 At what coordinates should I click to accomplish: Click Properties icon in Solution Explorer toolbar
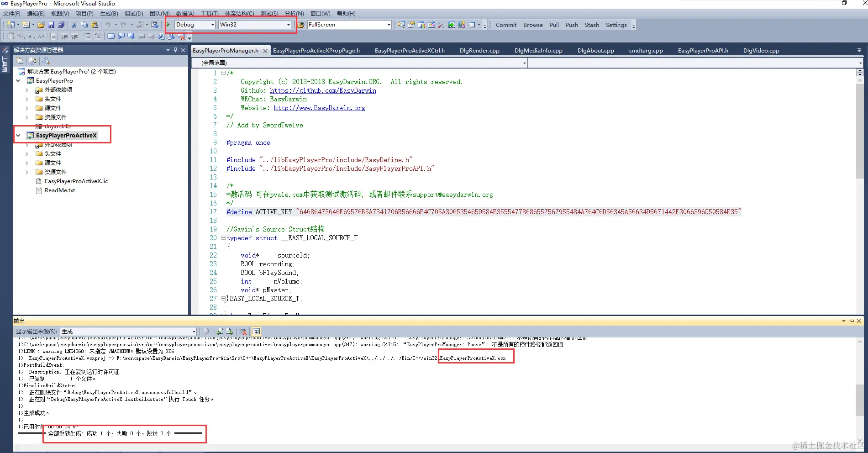(x=20, y=61)
